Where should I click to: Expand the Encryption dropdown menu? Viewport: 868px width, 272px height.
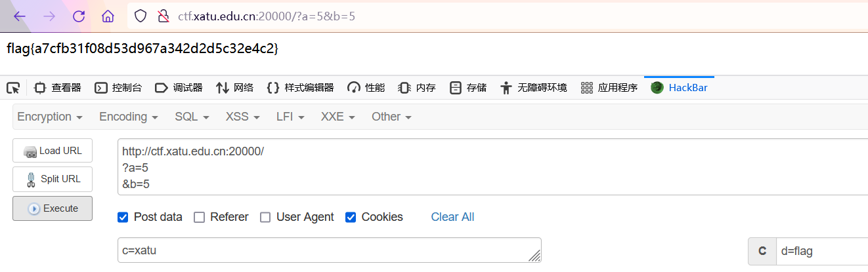(x=50, y=117)
